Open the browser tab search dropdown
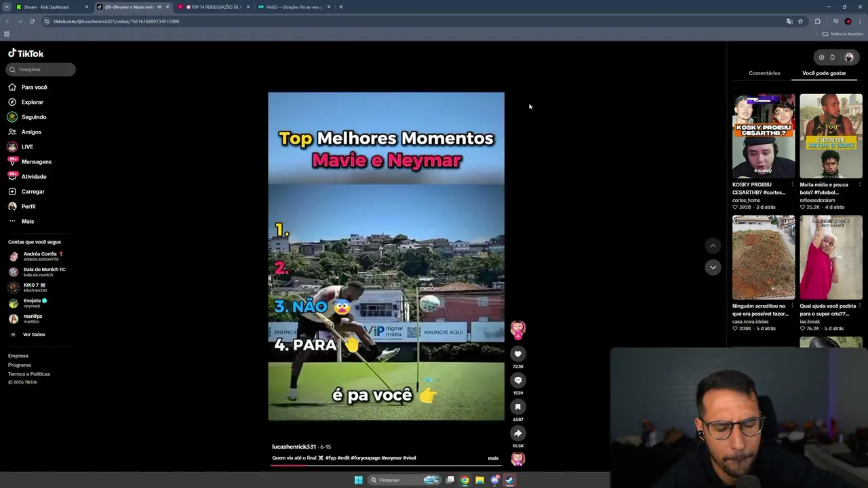Image resolution: width=868 pixels, height=488 pixels. coord(7,7)
